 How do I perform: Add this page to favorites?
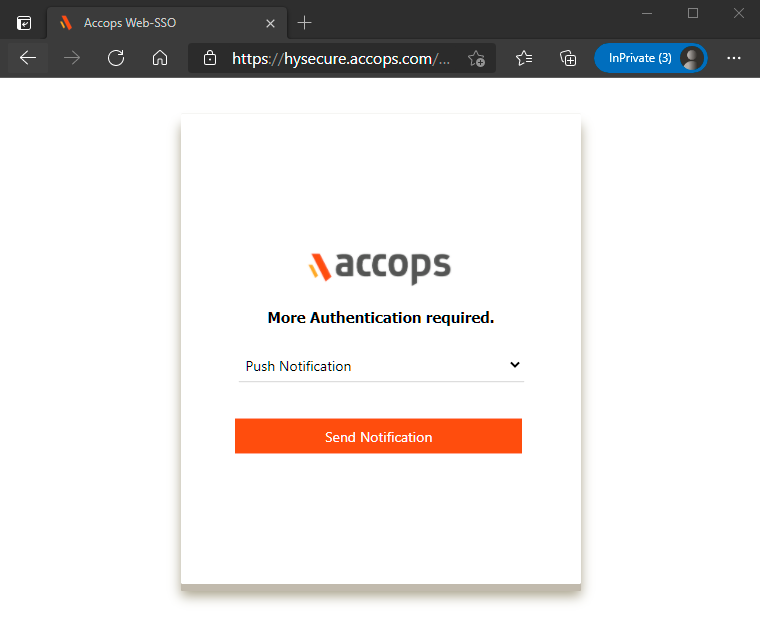[x=477, y=58]
